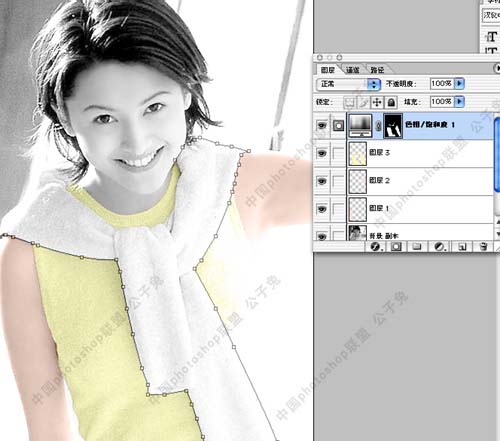Select the 图层 1 layer

pyautogui.click(x=420, y=209)
